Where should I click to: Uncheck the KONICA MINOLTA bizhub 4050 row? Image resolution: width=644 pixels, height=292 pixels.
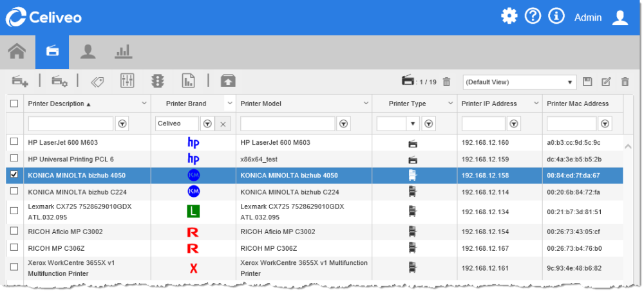[14, 175]
